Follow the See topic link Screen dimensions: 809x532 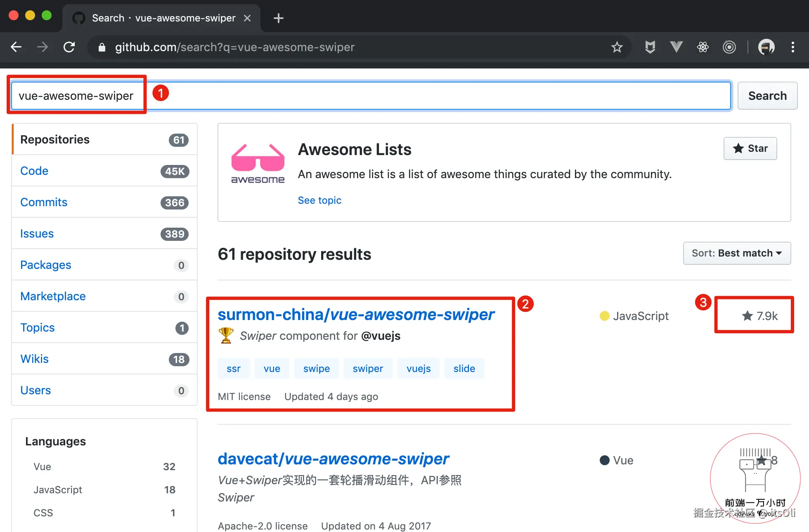pos(319,200)
